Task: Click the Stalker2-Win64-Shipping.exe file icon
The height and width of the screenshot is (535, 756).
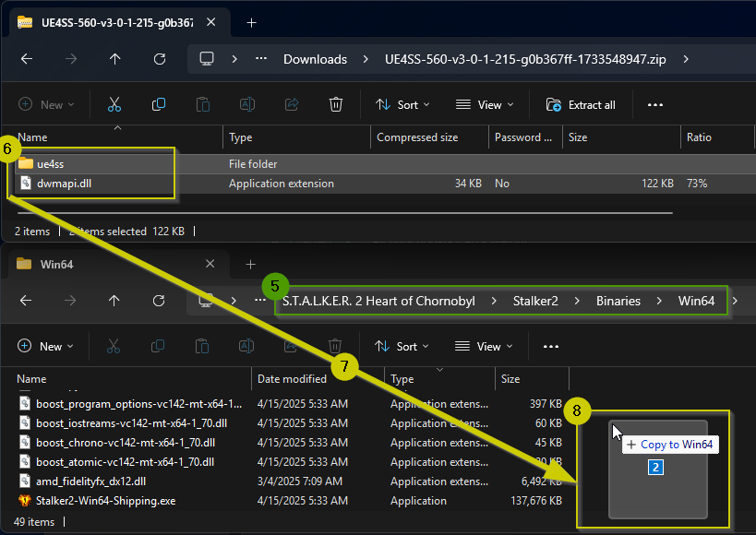Action: tap(25, 501)
